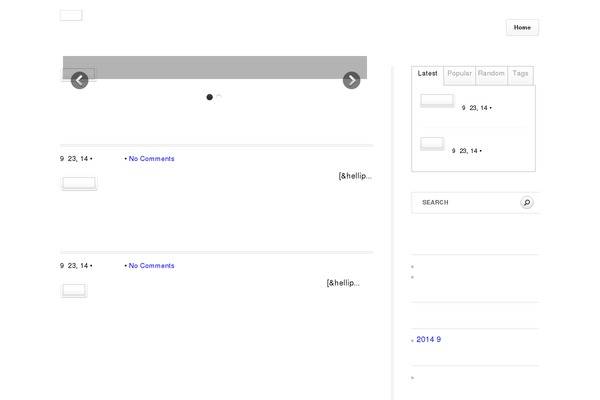Switch to the Popular tab

460,75
